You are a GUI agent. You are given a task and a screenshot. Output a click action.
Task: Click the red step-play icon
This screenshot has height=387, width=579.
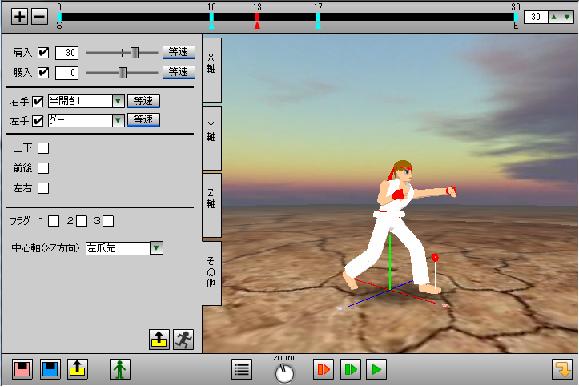click(323, 369)
